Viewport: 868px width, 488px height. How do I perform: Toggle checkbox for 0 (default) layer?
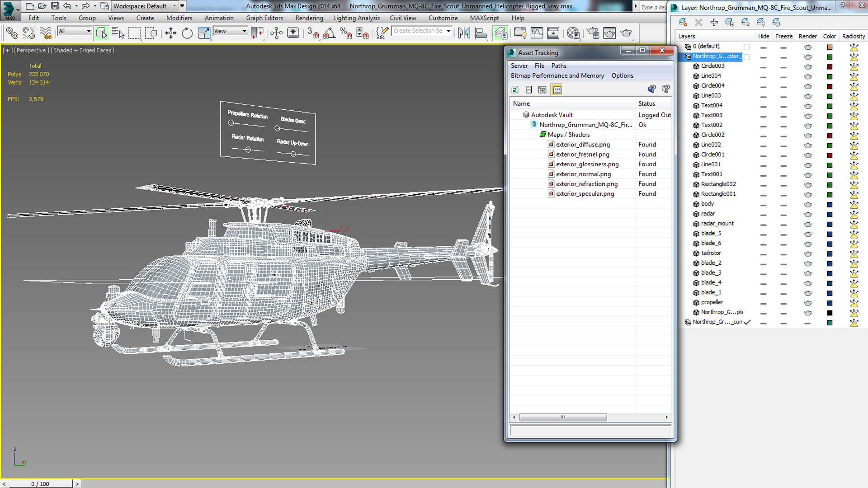747,47
